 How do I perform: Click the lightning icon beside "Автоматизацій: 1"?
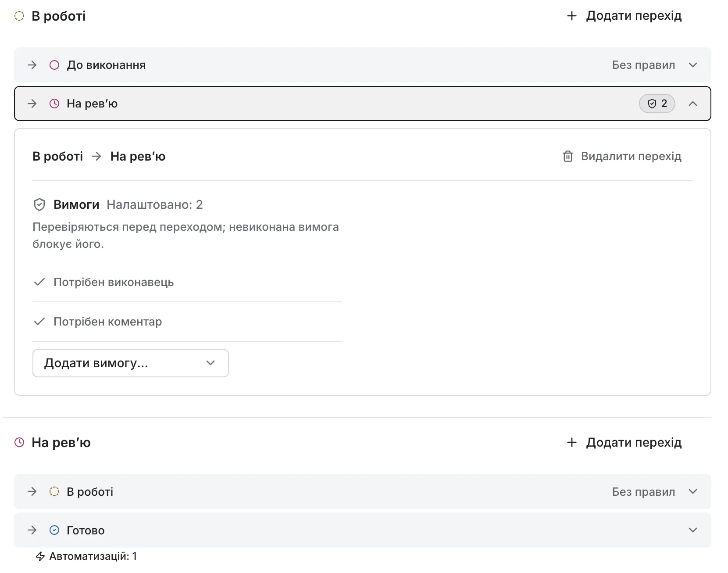[40, 556]
